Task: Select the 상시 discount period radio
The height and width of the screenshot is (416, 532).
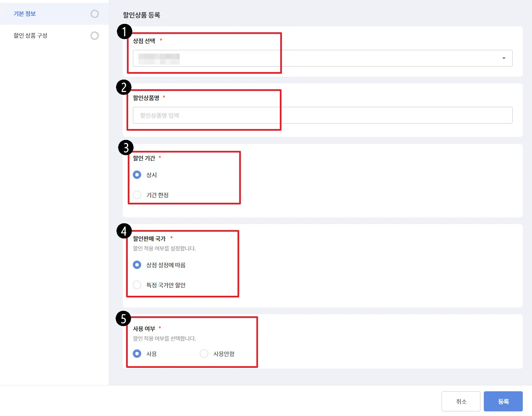Action: [x=137, y=175]
